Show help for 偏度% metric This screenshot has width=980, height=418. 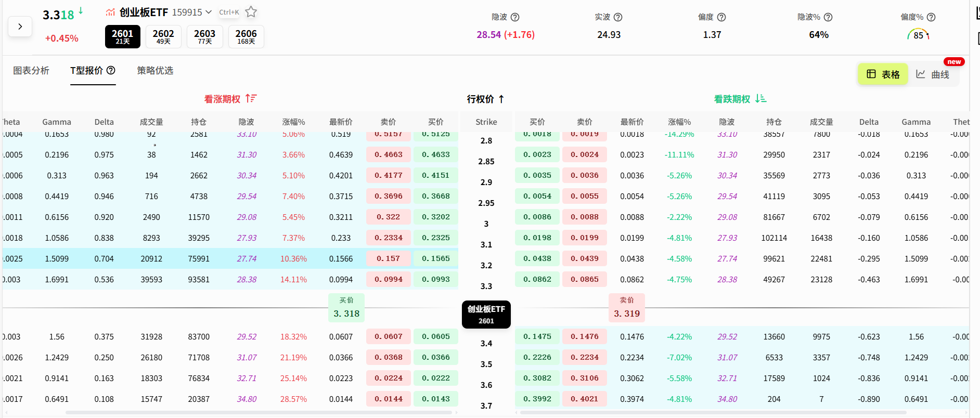coord(931,17)
